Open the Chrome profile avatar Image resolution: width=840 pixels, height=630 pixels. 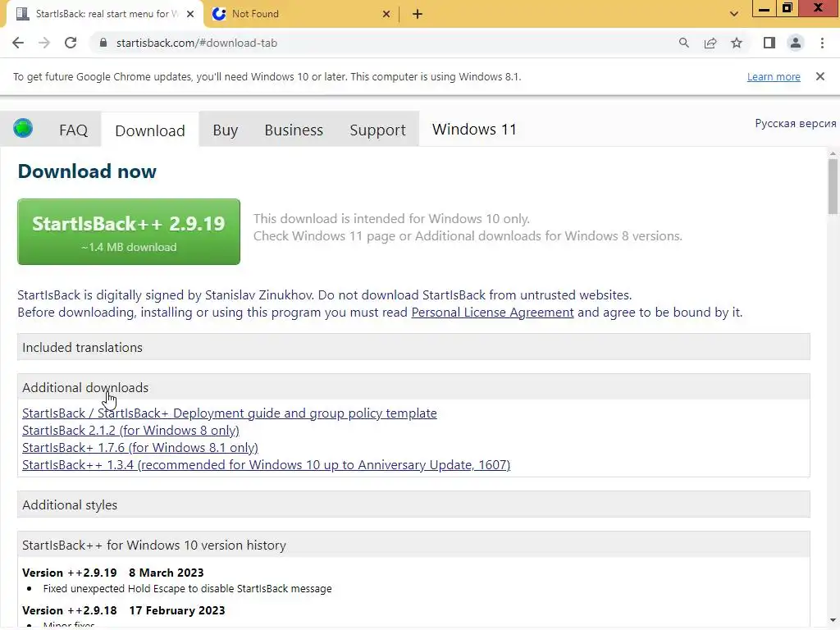click(x=796, y=43)
